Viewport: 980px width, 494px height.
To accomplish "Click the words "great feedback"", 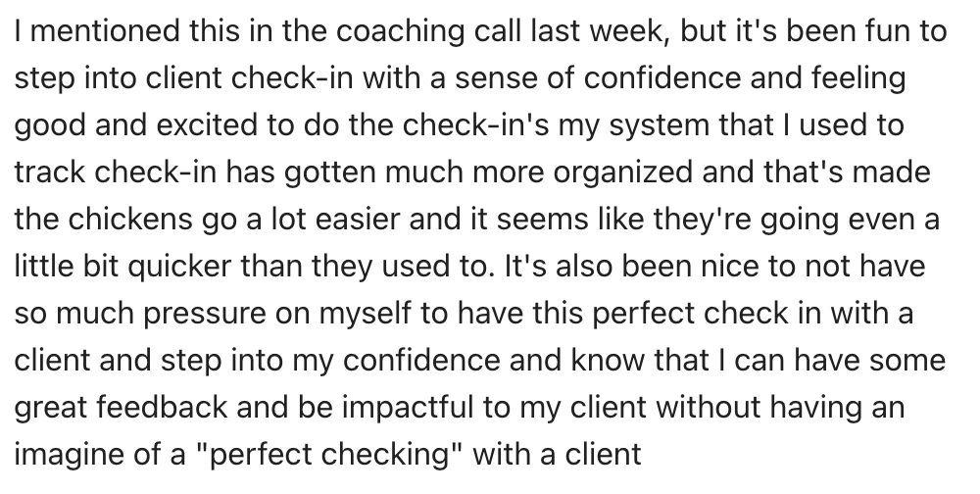I will coord(121,407).
